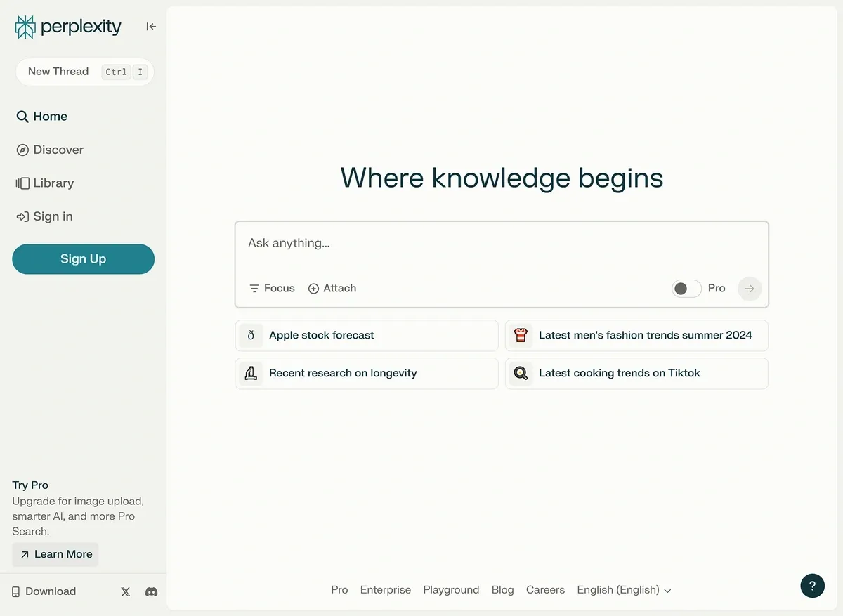Choose Recent research on longevity suggestion
This screenshot has height=616, width=843.
pos(367,374)
